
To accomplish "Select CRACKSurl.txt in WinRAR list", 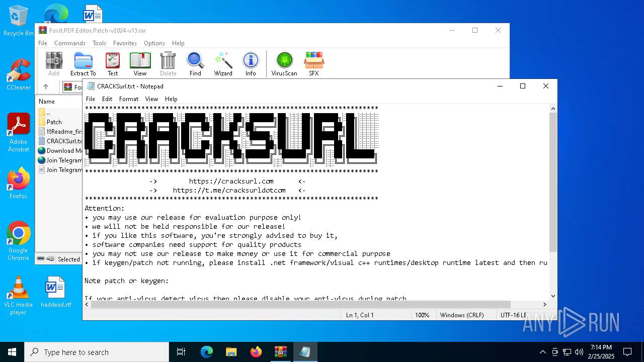I will point(60,141).
